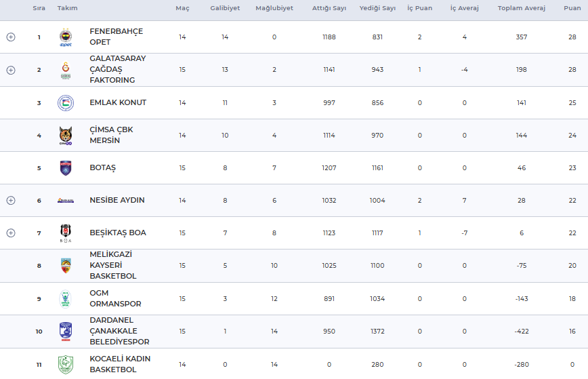This screenshot has height=379, width=588.
Task: Click the Fenerbahçe Opet team logo
Action: 66,37
